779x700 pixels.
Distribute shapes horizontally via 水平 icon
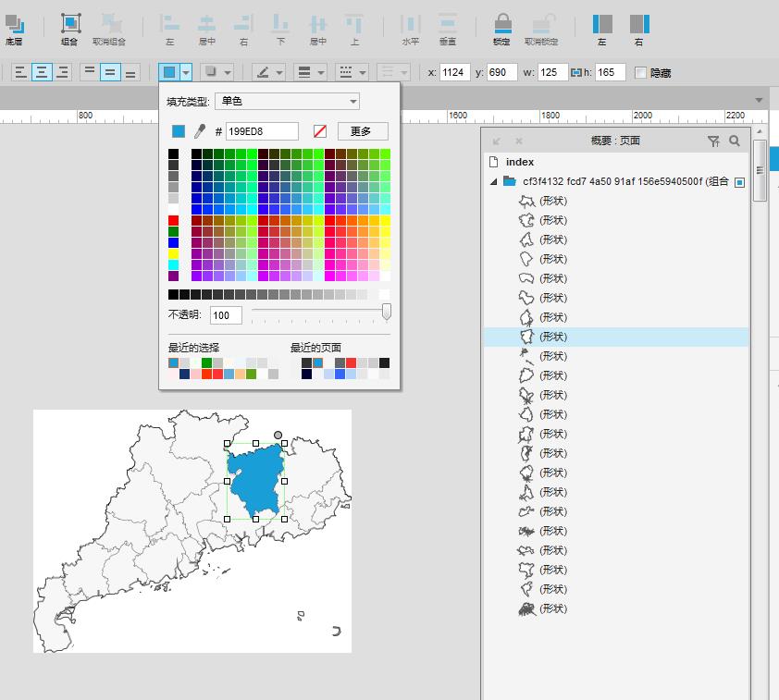pos(408,22)
